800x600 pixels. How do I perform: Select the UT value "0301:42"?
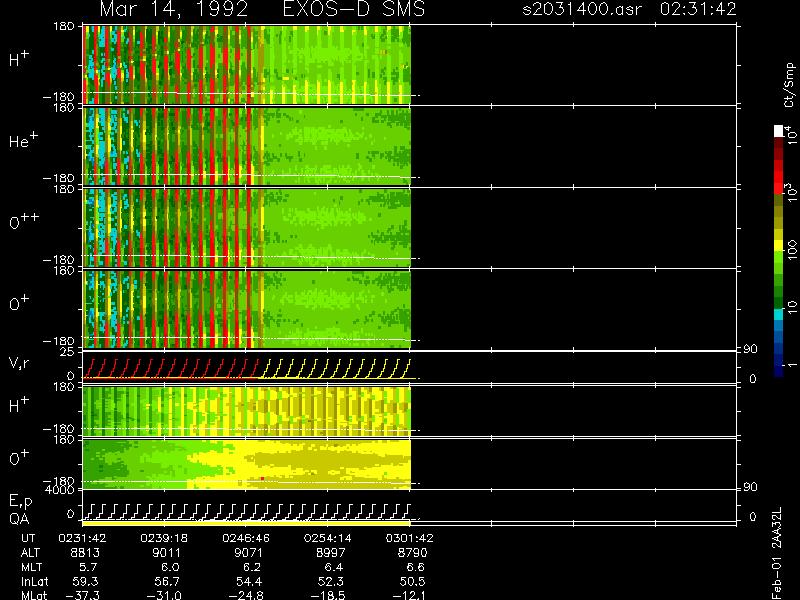coord(409,538)
